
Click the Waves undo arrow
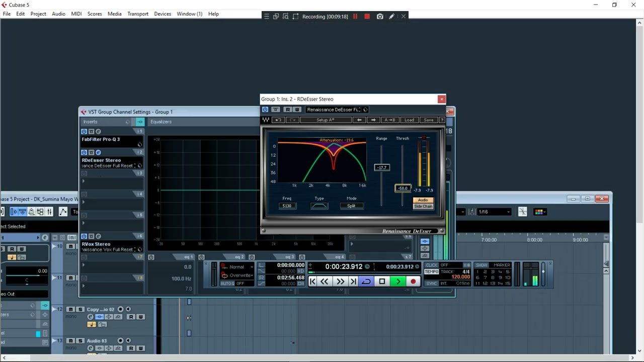pyautogui.click(x=278, y=120)
